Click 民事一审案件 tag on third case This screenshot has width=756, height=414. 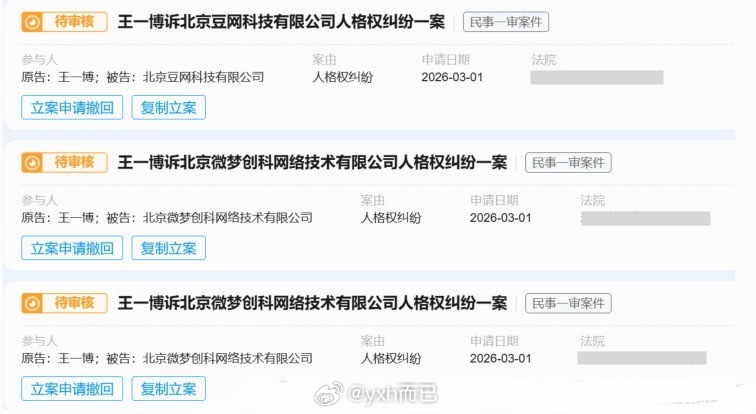[x=568, y=303]
